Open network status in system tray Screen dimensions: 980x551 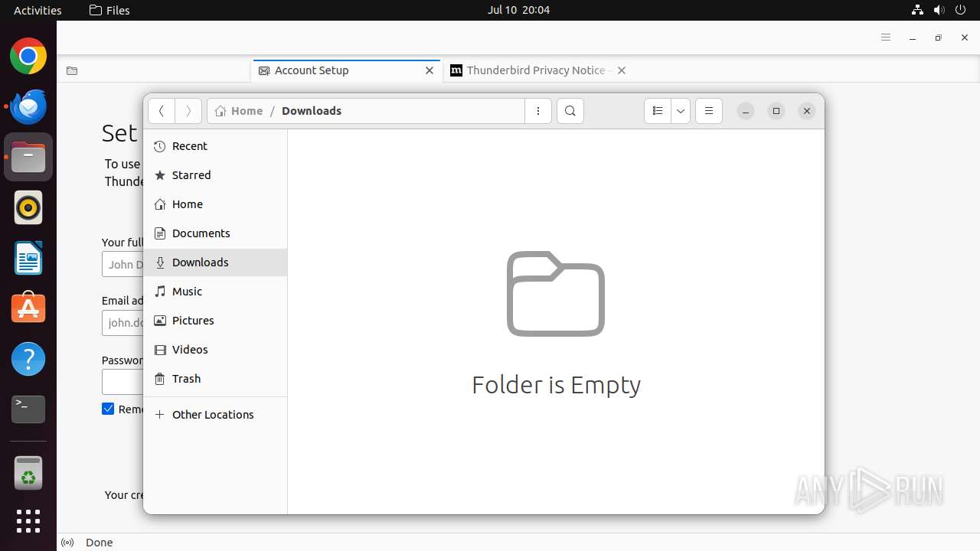click(917, 10)
